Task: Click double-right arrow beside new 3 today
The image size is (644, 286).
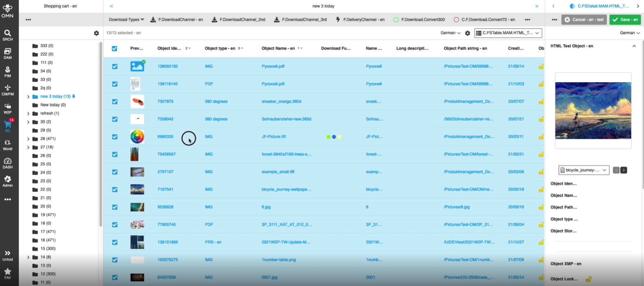Action: click(x=537, y=6)
